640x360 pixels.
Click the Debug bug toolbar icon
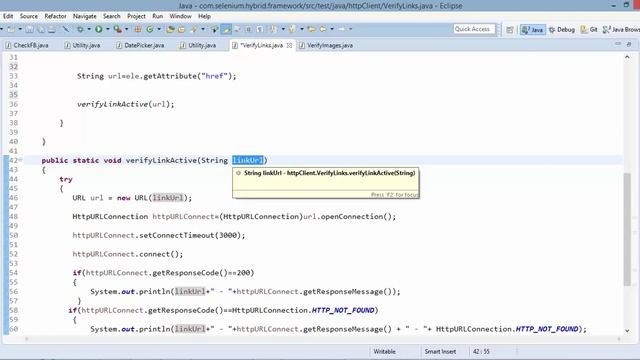pyautogui.click(x=80, y=29)
